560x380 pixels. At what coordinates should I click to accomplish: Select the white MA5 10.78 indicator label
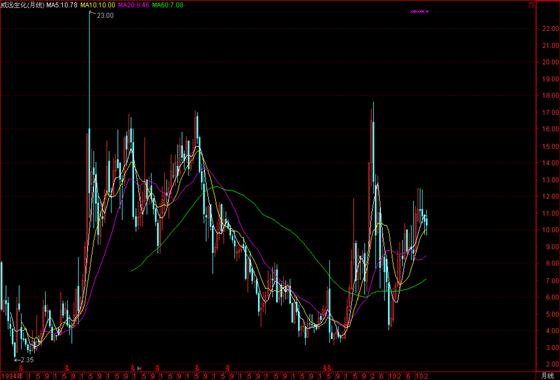point(62,5)
